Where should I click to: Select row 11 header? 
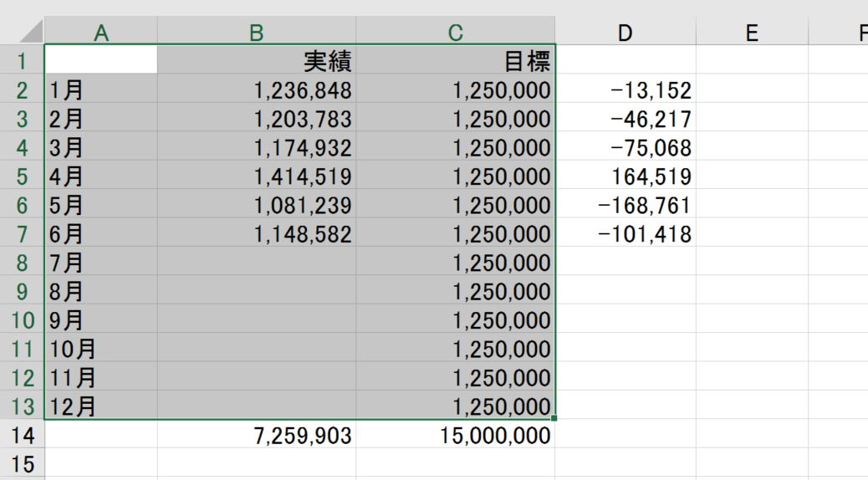(x=22, y=348)
